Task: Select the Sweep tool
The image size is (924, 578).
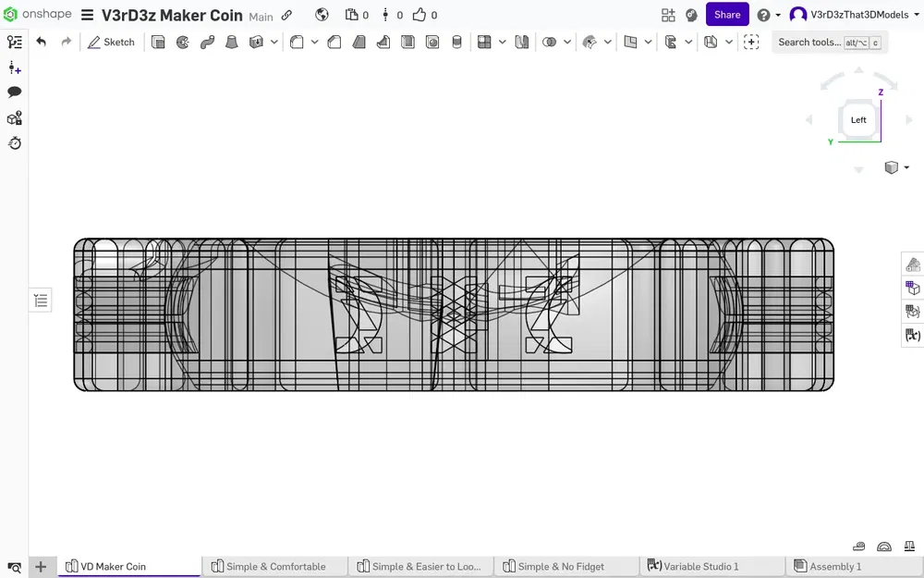Action: coord(207,42)
